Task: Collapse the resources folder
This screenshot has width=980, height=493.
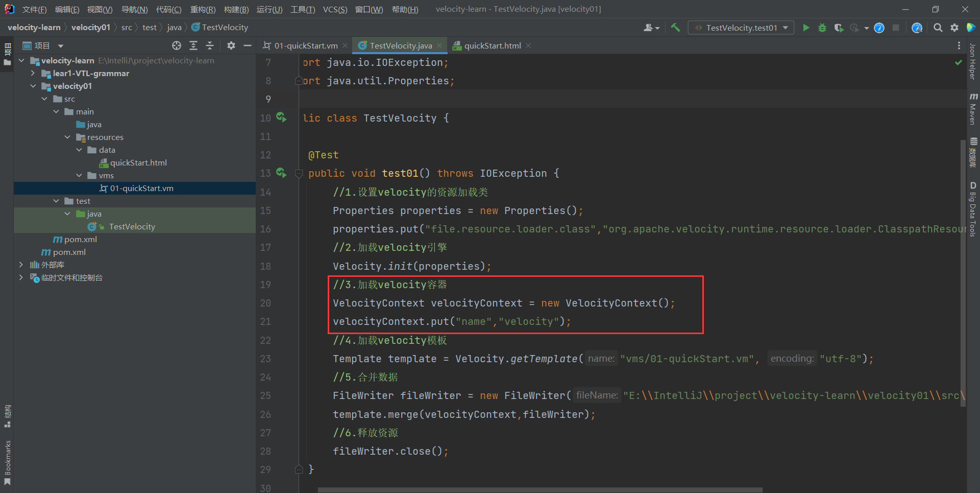Action: tap(67, 137)
